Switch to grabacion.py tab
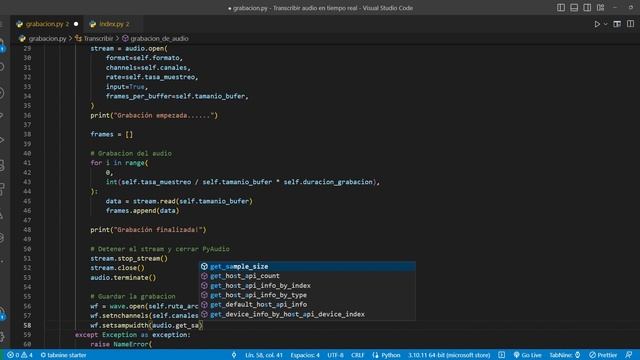This screenshot has height=360, width=640. [x=47, y=24]
